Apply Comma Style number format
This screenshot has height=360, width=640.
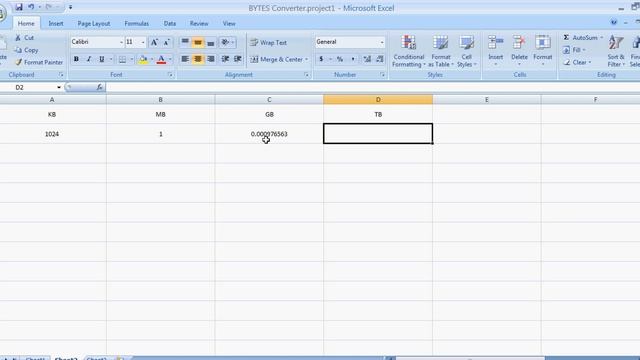point(353,60)
